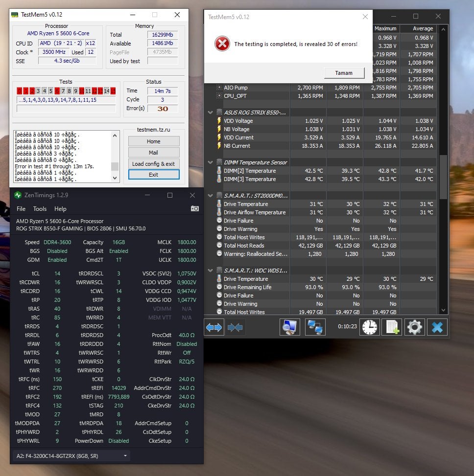Image resolution: width=474 pixels, height=476 pixels.
Task: Open the File menu in ZenTimings
Action: (21, 209)
